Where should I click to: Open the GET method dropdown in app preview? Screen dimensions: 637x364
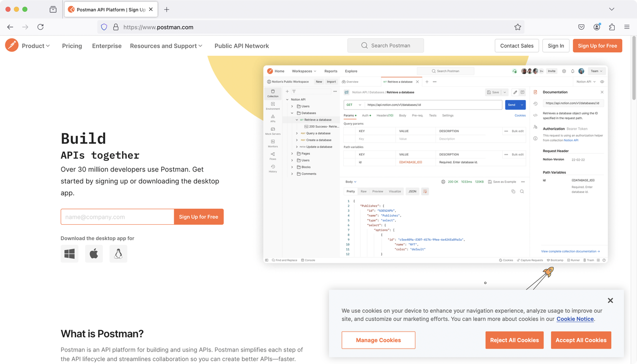(x=353, y=105)
